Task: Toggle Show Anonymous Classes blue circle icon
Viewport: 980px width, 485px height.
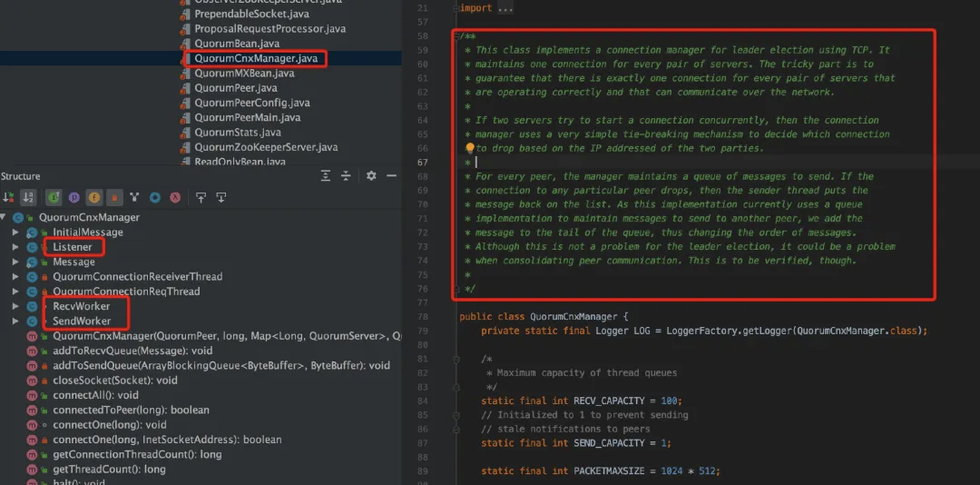Action: tap(155, 197)
